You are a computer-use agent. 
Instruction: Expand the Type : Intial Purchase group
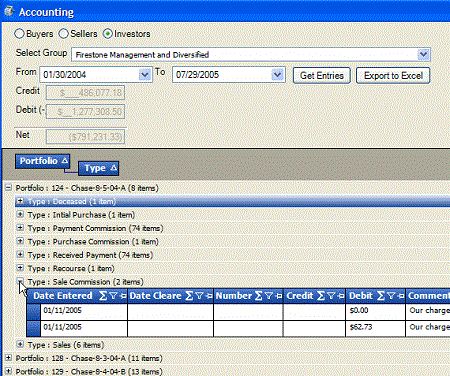click(x=20, y=214)
